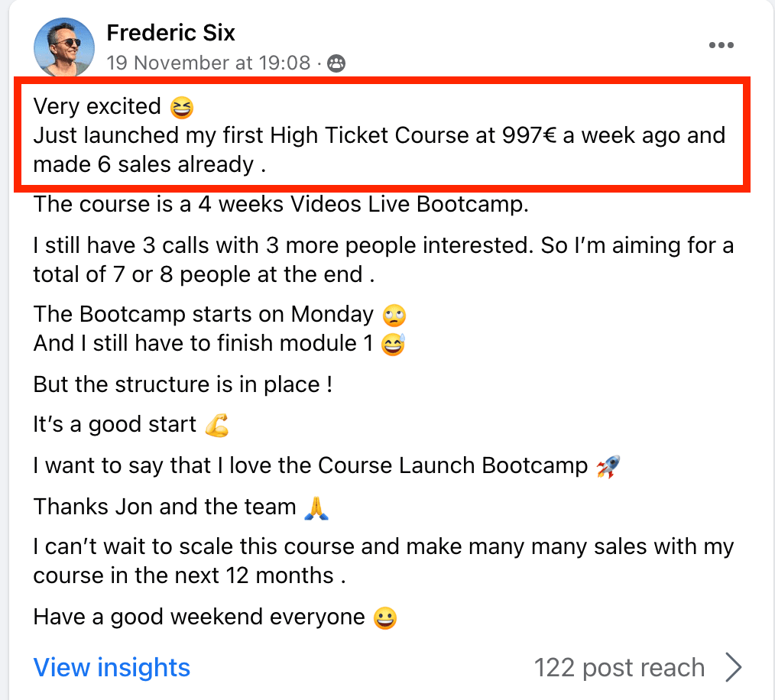Open the Frederic Six profile name link
This screenshot has height=700, width=775.
click(x=170, y=33)
